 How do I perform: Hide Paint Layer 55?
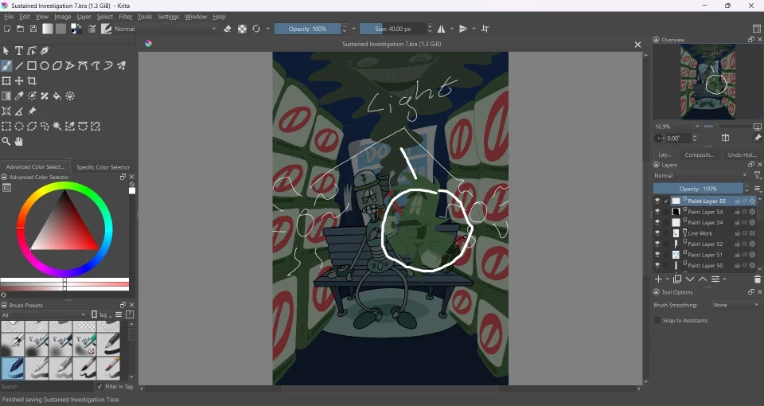pos(657,201)
